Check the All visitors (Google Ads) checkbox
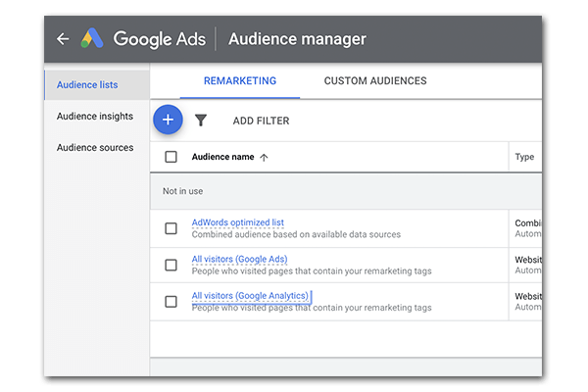The width and height of the screenshot is (588, 392). (x=171, y=266)
